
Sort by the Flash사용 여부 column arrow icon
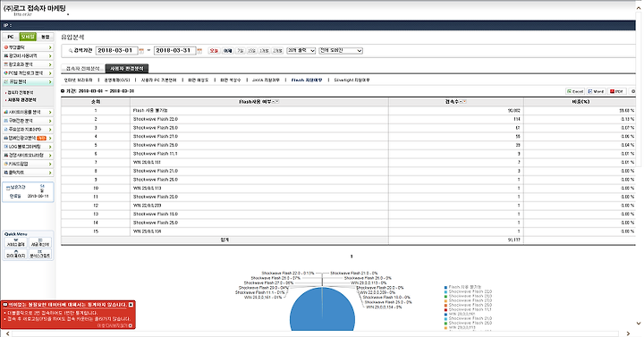click(276, 101)
